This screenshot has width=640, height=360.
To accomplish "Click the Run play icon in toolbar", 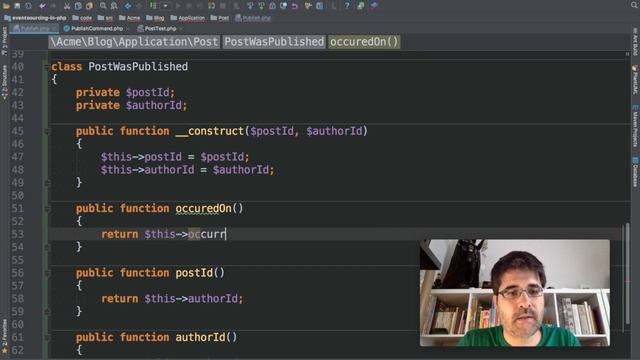I will (178, 6).
